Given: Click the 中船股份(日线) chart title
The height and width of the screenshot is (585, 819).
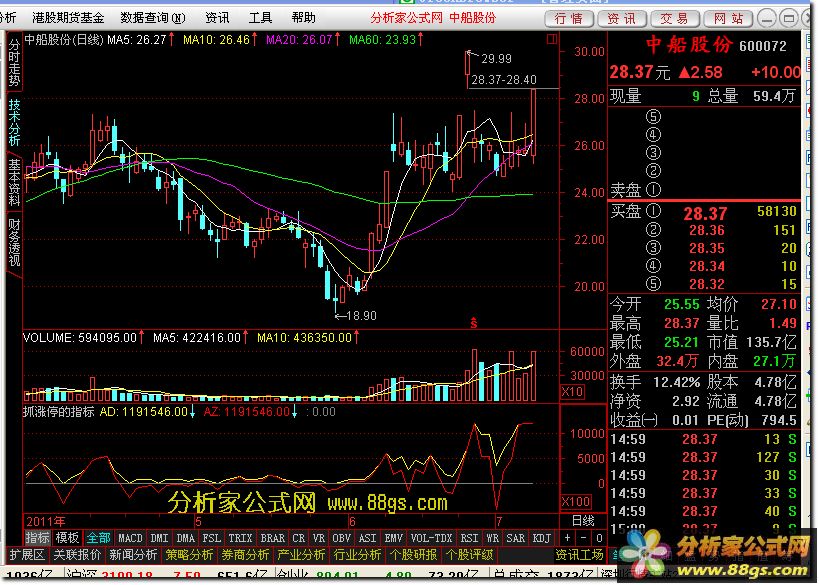Looking at the screenshot, I should 64,40.
